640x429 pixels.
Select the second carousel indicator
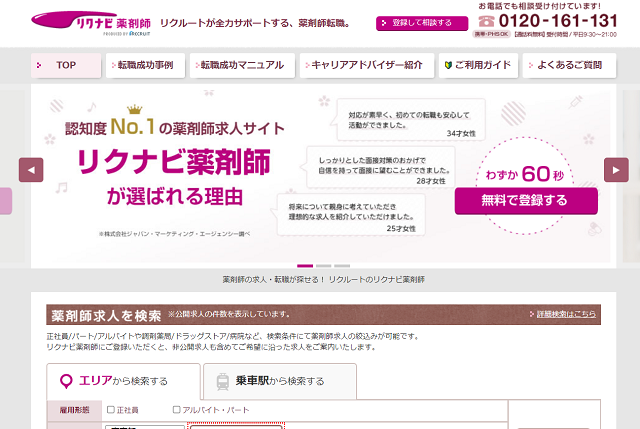pyautogui.click(x=324, y=266)
